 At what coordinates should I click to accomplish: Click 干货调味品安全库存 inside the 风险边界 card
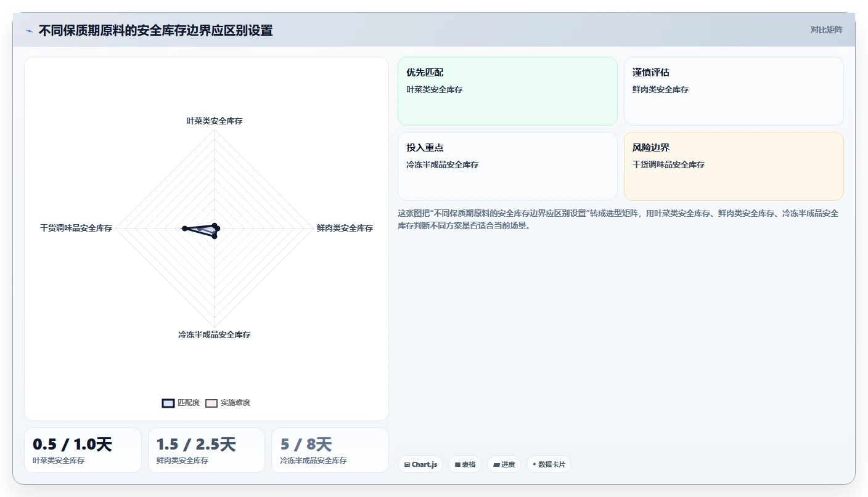[x=669, y=165]
